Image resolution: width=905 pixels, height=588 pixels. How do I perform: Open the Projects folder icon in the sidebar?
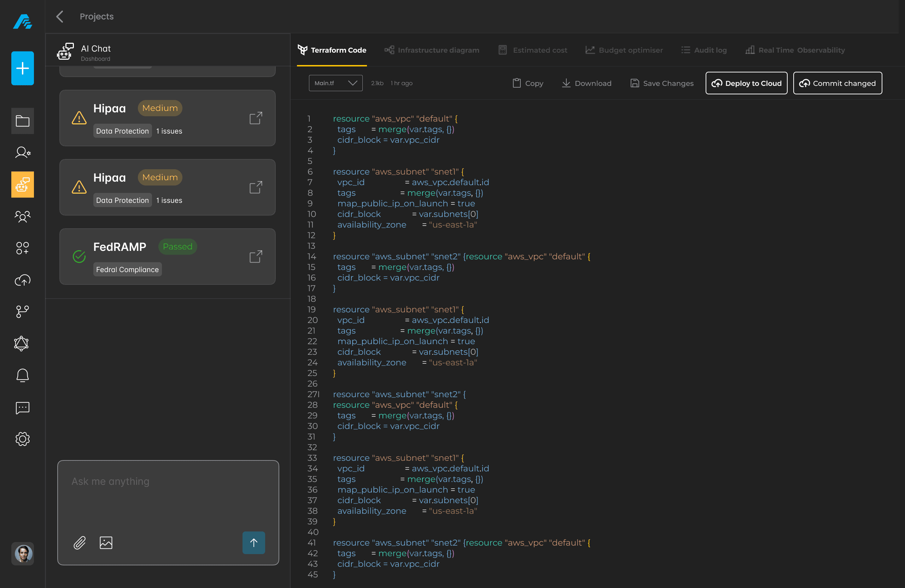(22, 121)
